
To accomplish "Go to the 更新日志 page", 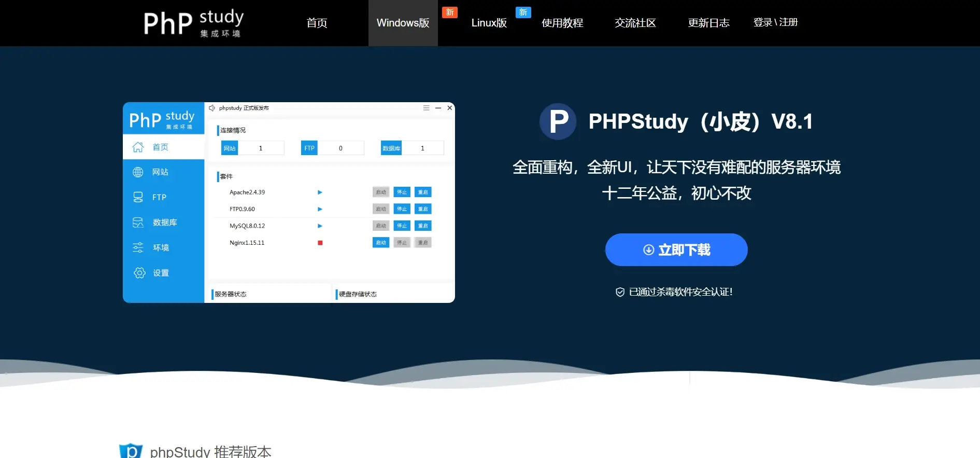I will coord(708,23).
